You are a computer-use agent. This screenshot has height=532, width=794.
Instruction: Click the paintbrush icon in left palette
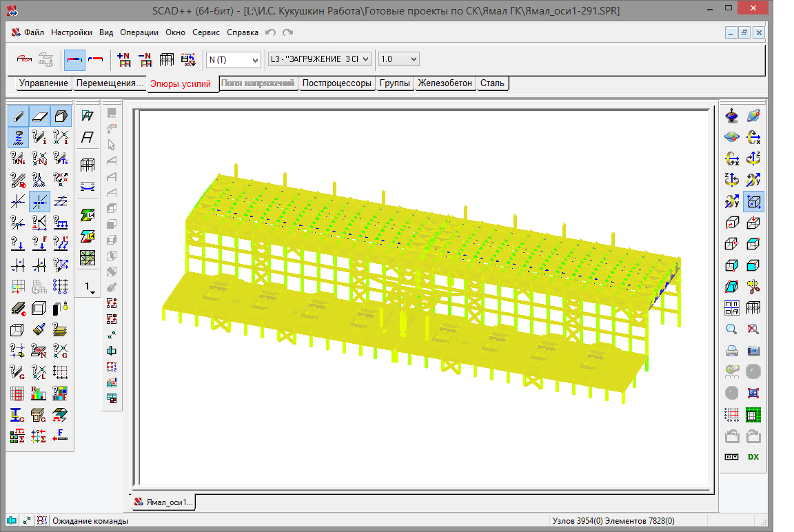coord(39,329)
